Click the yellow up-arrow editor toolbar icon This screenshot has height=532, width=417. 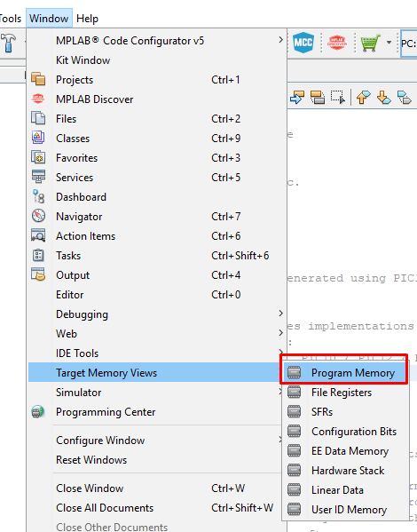coord(363,98)
